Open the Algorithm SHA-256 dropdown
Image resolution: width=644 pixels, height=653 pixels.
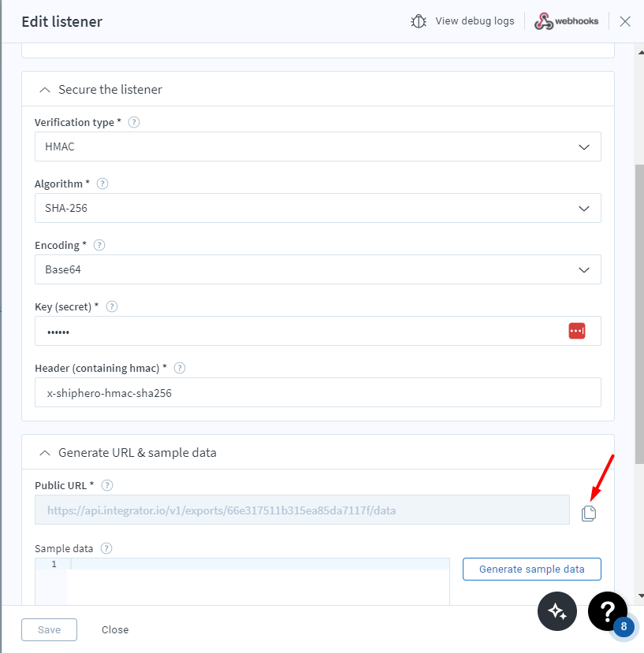coord(318,208)
